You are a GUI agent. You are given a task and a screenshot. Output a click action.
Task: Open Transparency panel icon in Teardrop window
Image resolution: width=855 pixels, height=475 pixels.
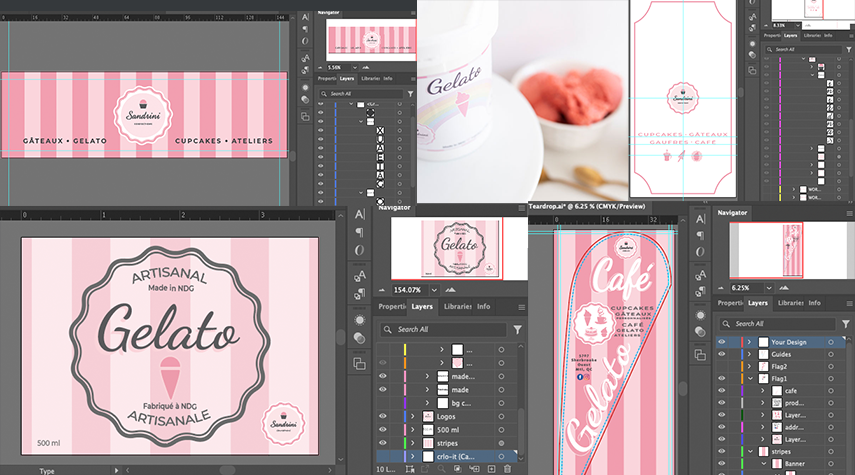(701, 332)
